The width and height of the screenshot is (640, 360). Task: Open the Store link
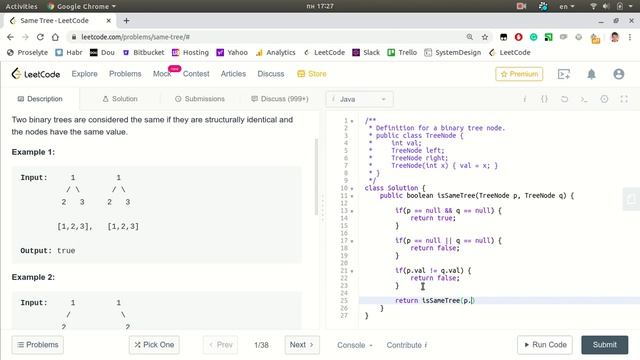(x=312, y=74)
